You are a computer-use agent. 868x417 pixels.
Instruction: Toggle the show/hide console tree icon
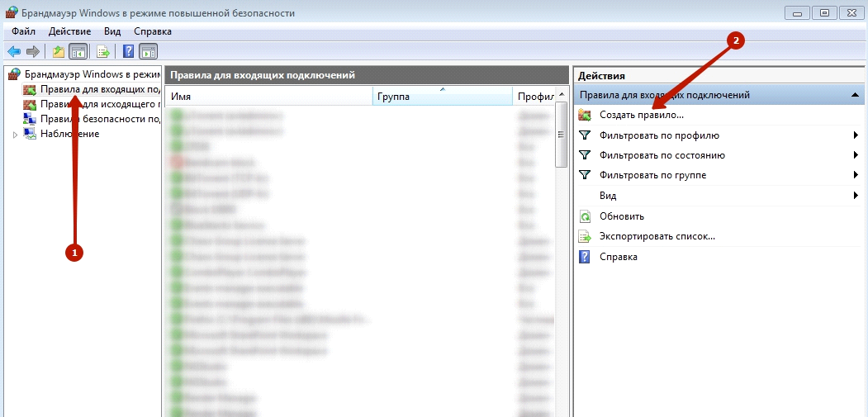(78, 52)
